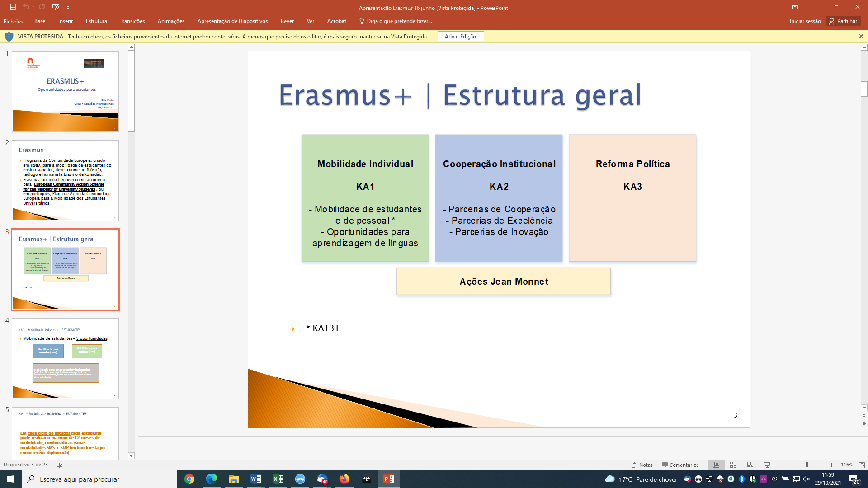Click the Reforma Política KA3 box
The width and height of the screenshot is (868, 488).
[x=632, y=198]
